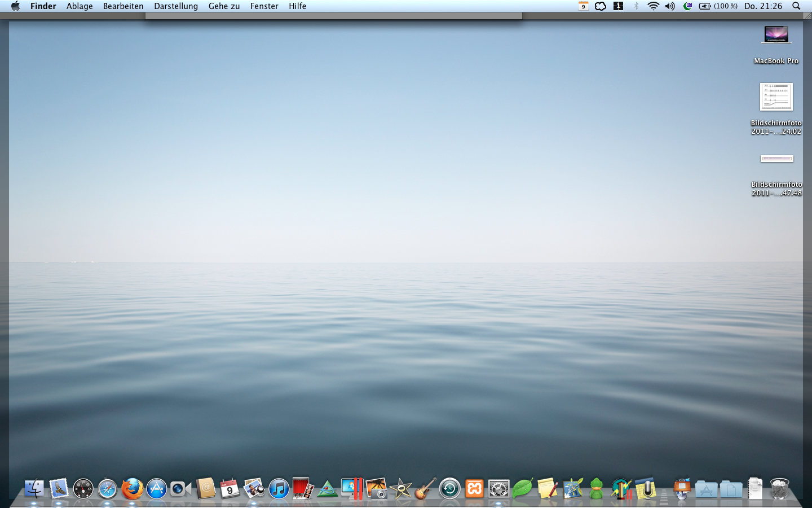Open the Darstellung menu
The height and width of the screenshot is (508, 812).
coord(176,6)
